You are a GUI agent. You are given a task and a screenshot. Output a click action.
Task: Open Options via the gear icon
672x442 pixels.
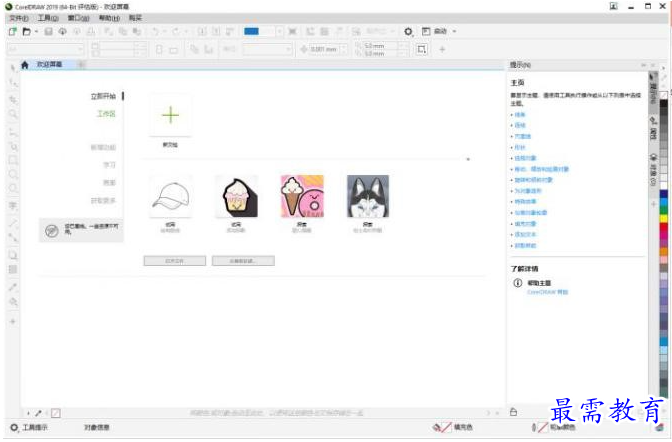click(x=408, y=31)
